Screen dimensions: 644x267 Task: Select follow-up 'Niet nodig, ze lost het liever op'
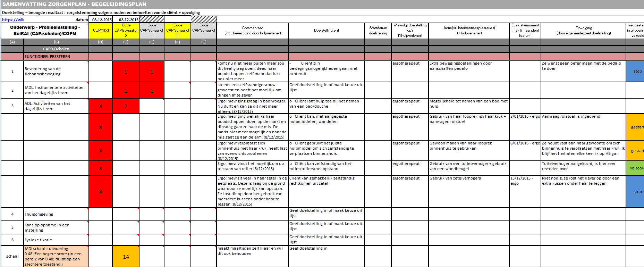584,191
